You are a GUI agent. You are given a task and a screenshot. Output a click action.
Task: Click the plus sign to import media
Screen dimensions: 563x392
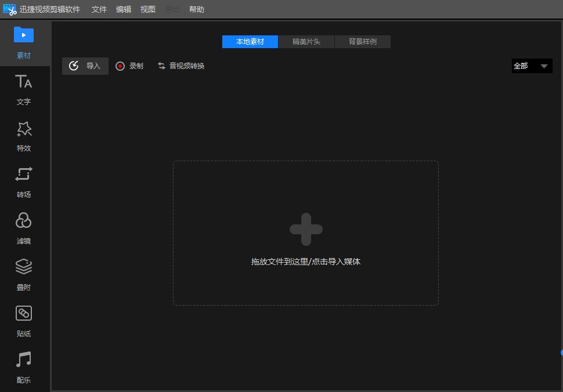click(x=306, y=230)
